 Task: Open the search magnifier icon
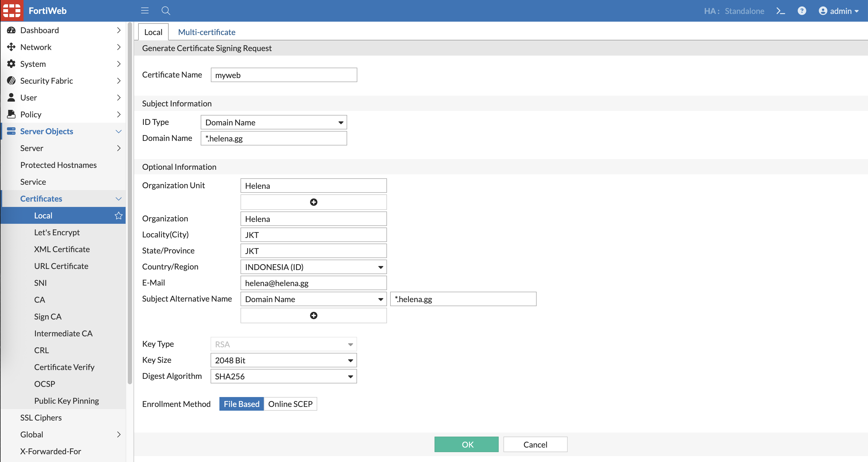(x=165, y=11)
